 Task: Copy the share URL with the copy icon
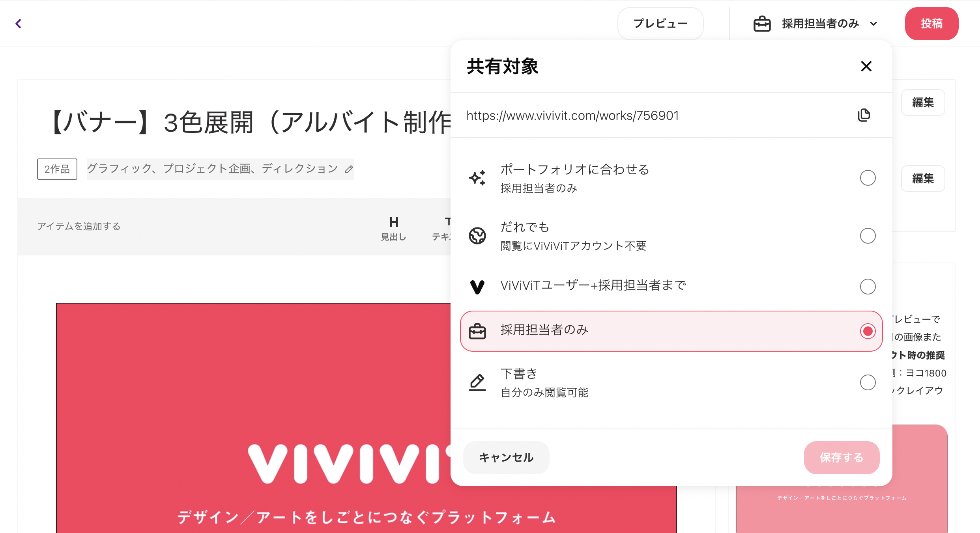[864, 115]
